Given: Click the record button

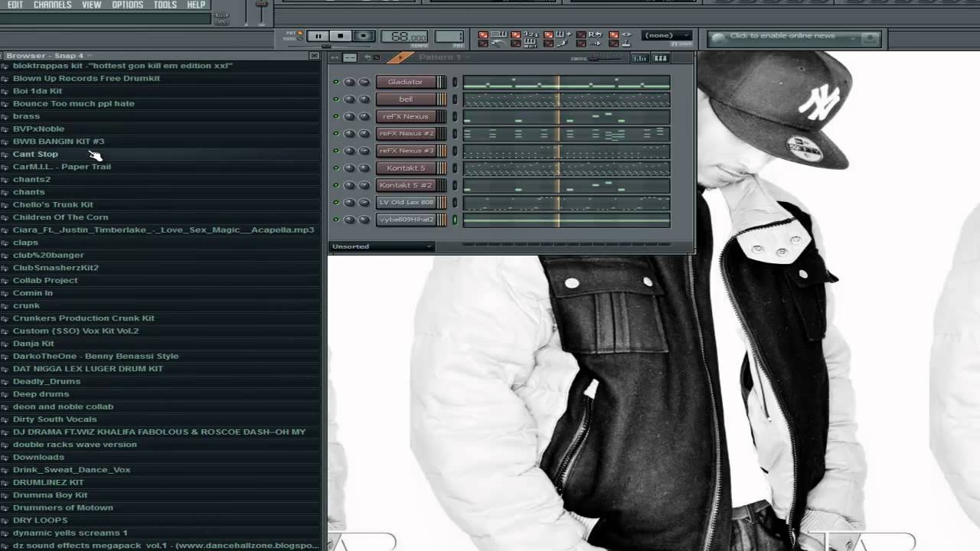Looking at the screenshot, I should pos(364,36).
